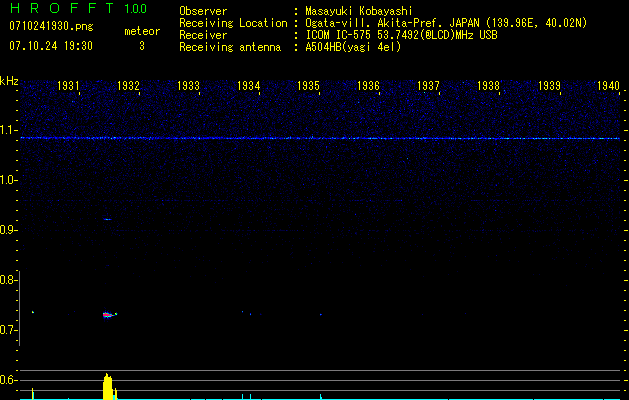Click the Ogata-vill. Akita-Pref. JAPAN location text
This screenshot has height=400, width=629.
tap(446, 23)
